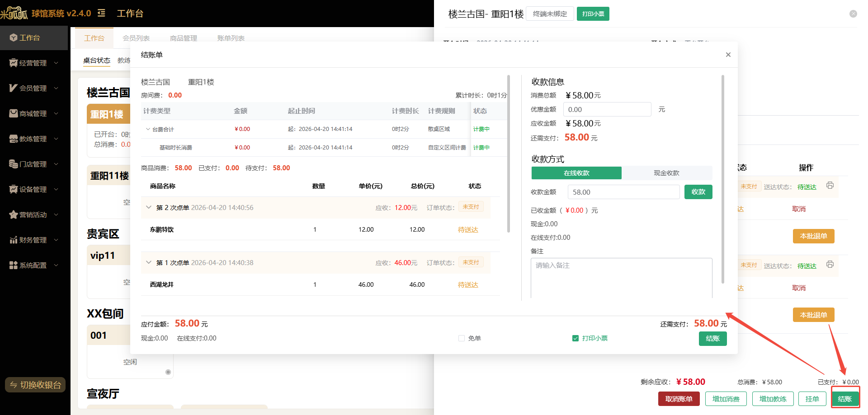Collapse the 第 1 次点单 order

tap(149, 262)
